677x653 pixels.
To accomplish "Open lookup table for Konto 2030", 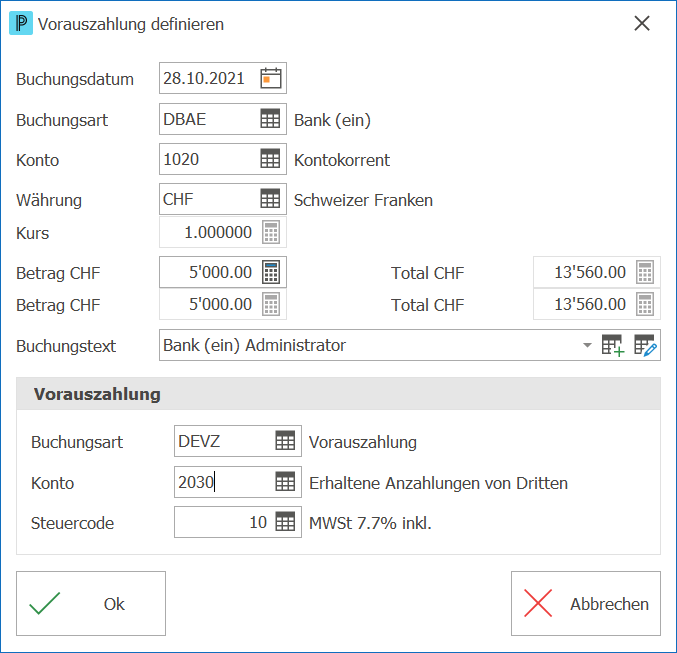I will tap(285, 482).
